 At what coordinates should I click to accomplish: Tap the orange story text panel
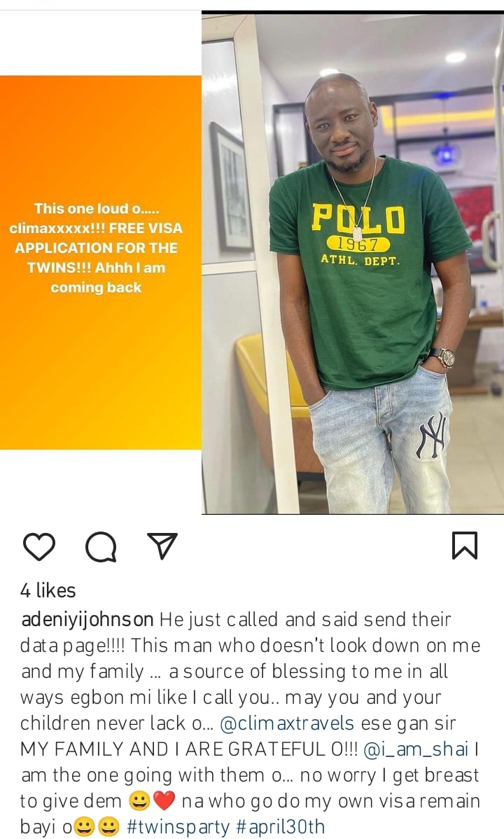click(101, 262)
